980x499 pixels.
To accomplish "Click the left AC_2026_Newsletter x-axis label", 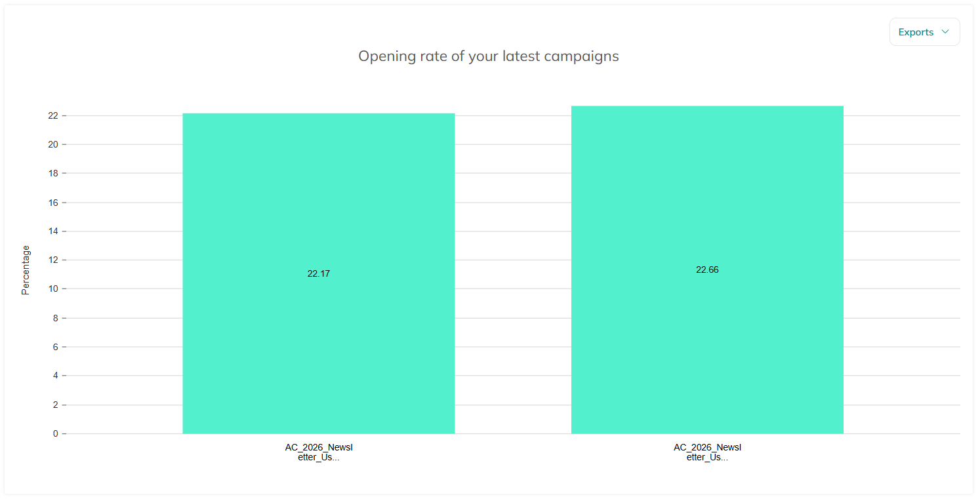I will coord(319,452).
